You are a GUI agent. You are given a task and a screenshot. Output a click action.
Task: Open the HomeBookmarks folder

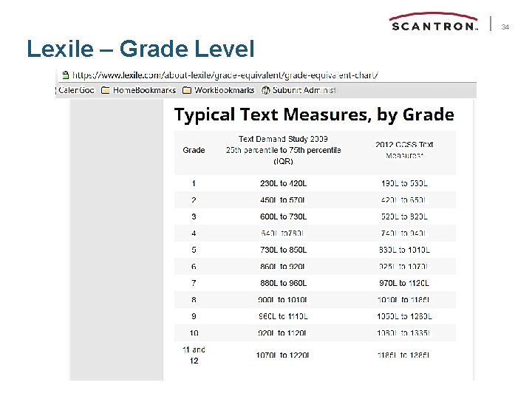point(139,90)
